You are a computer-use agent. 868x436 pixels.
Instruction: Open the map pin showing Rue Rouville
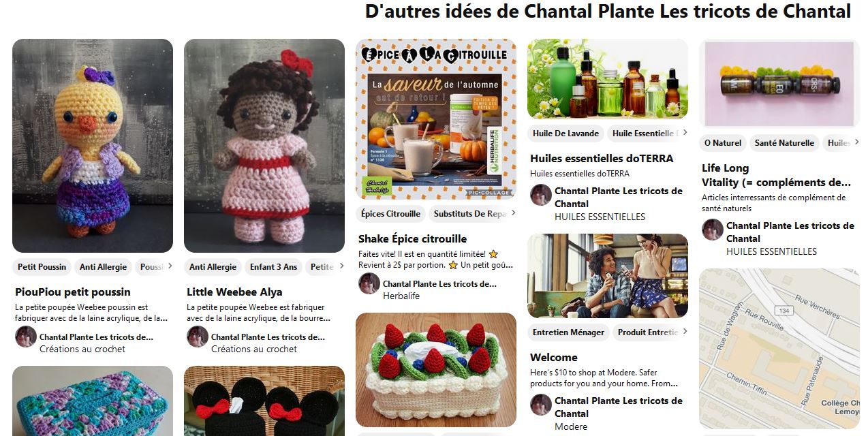click(779, 348)
